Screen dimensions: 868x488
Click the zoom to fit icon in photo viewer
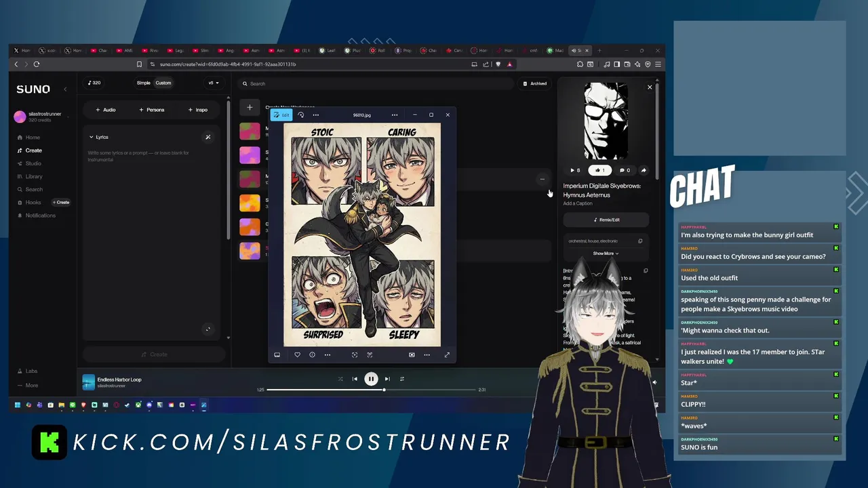pyautogui.click(x=354, y=354)
